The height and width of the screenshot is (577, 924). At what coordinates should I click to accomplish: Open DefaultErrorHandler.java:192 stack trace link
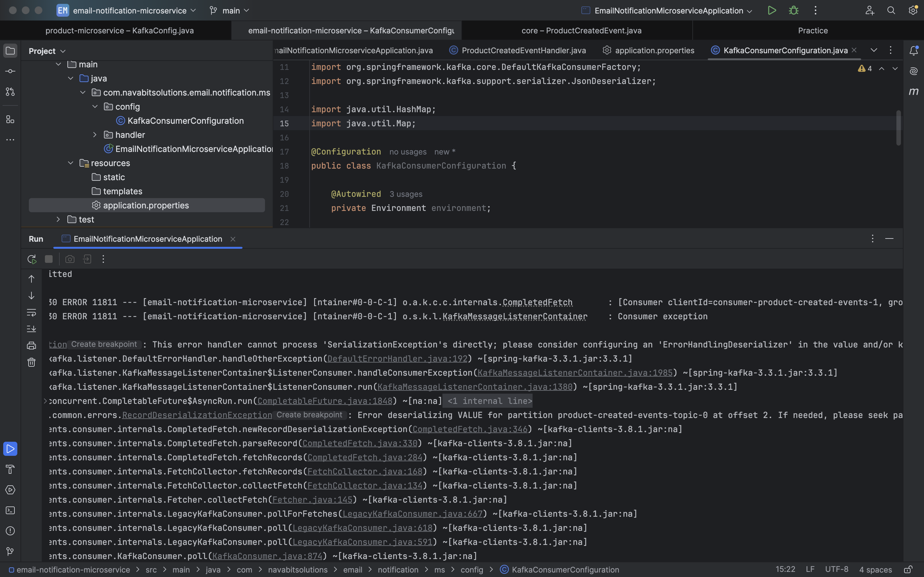(397, 359)
